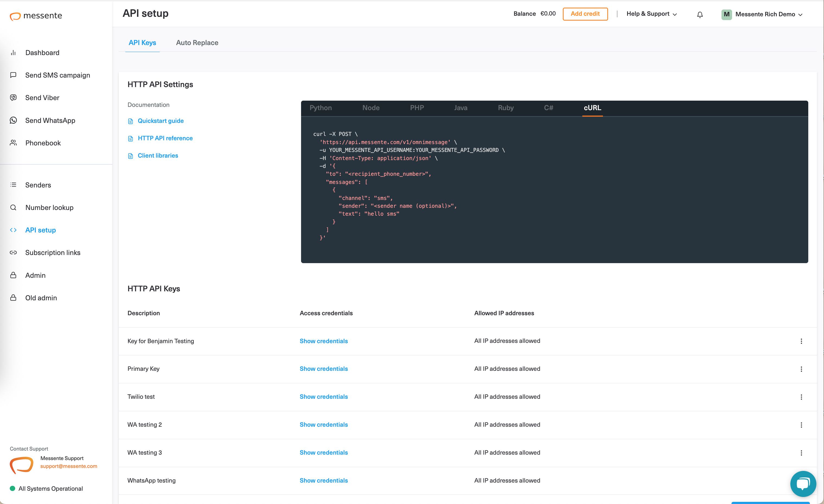Open Send WhatsApp in the sidebar

pos(50,120)
